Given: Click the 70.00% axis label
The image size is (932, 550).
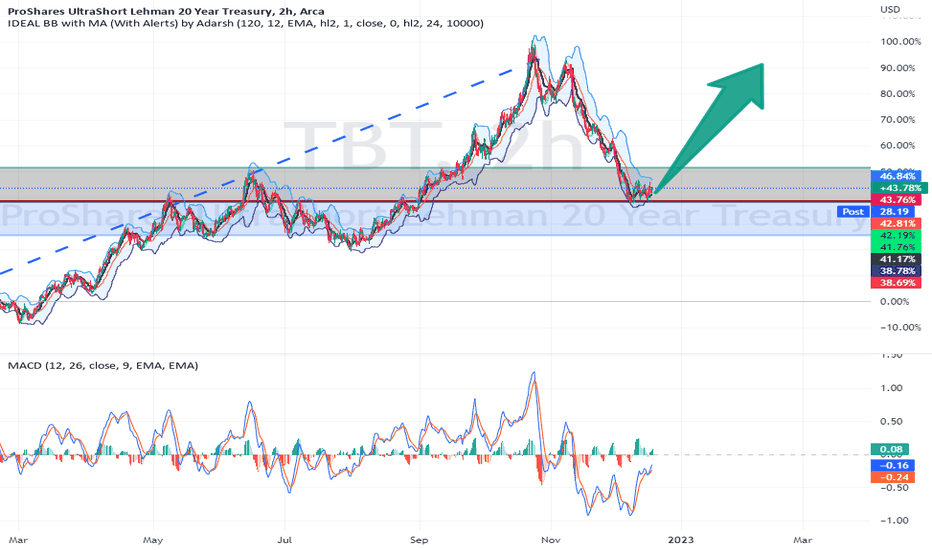Looking at the screenshot, I should click(897, 120).
